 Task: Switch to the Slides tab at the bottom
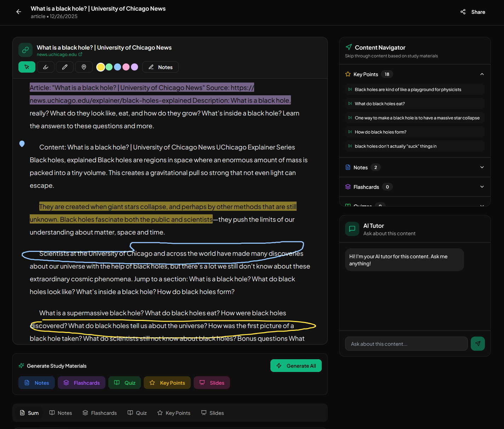coord(212,413)
